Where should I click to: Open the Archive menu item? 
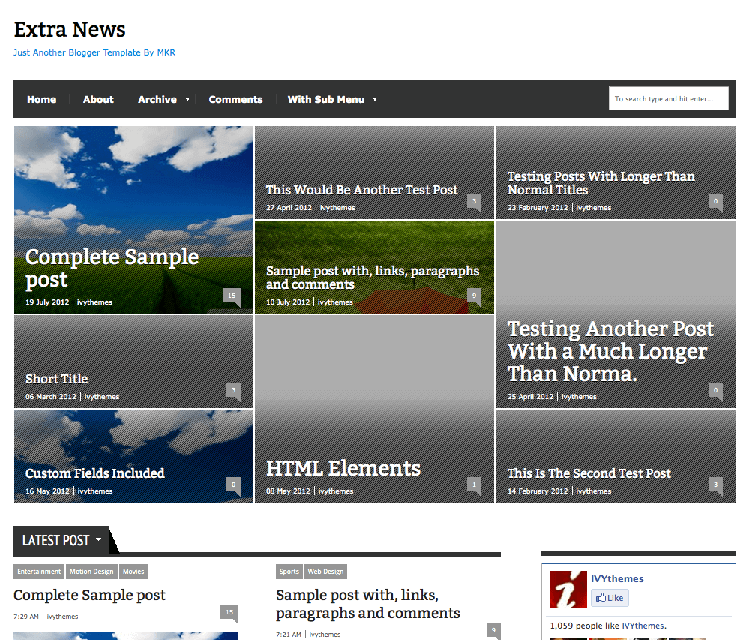(x=157, y=99)
